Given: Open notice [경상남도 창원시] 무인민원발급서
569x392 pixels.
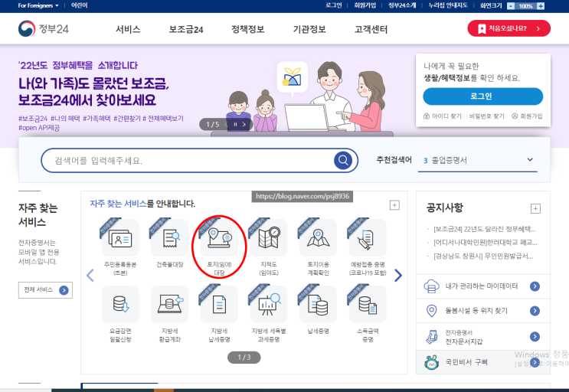Looking at the screenshot, I should tap(483, 256).
